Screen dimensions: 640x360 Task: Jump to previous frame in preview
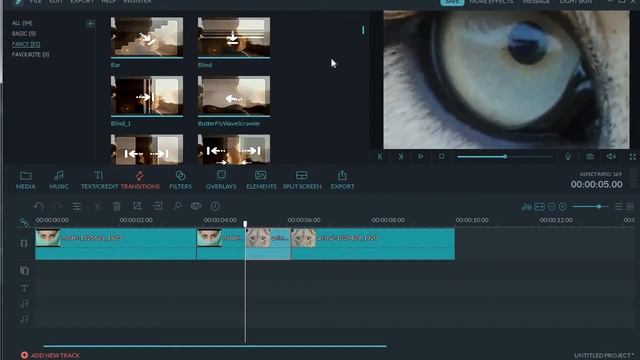click(380, 156)
